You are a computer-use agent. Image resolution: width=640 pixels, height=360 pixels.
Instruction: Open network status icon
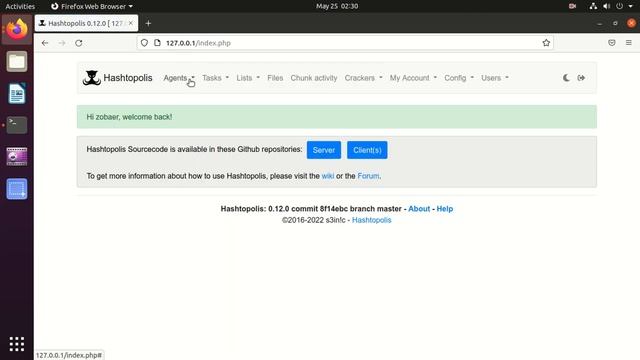(x=593, y=6)
